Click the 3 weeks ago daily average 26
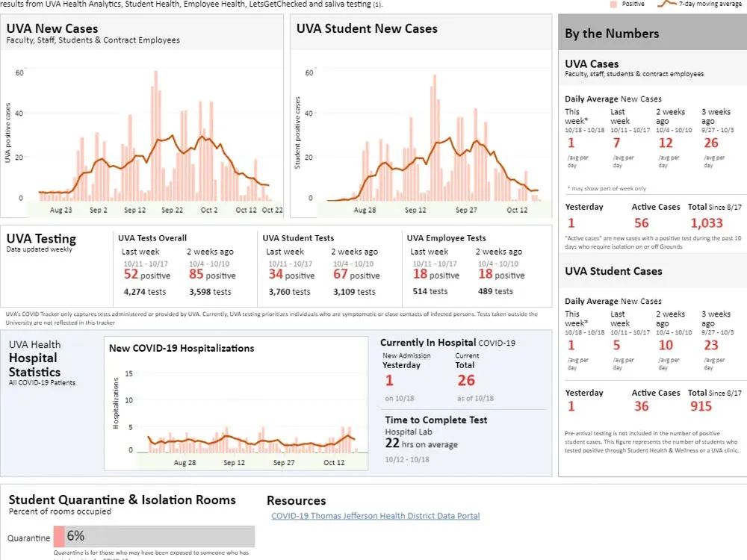Screen dimensions: 747x560 (710, 143)
